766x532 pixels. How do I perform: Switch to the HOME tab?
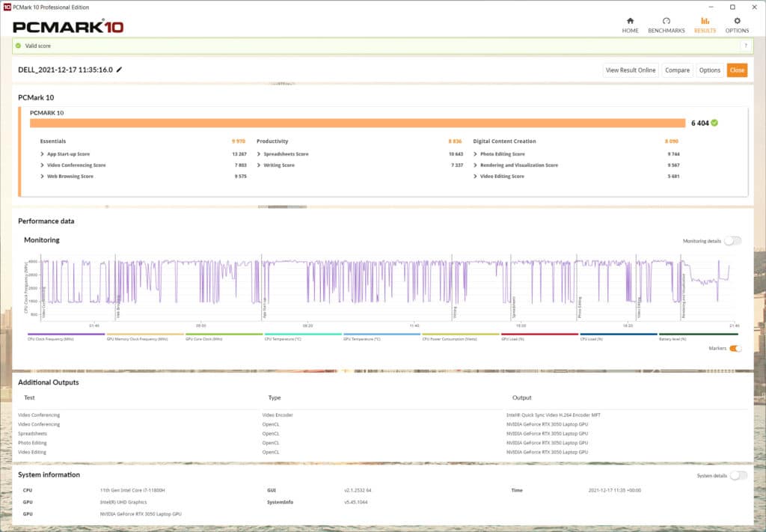click(x=630, y=25)
